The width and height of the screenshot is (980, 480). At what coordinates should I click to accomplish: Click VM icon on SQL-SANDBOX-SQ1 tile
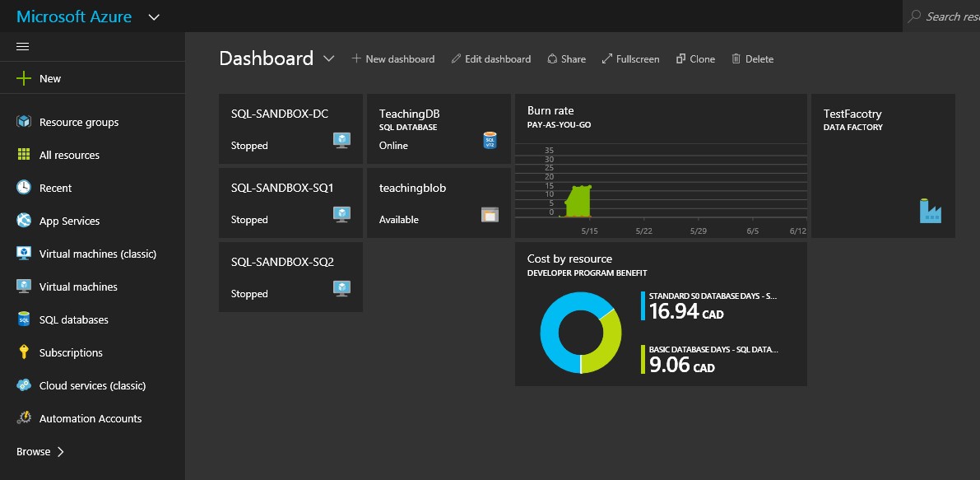tap(341, 214)
